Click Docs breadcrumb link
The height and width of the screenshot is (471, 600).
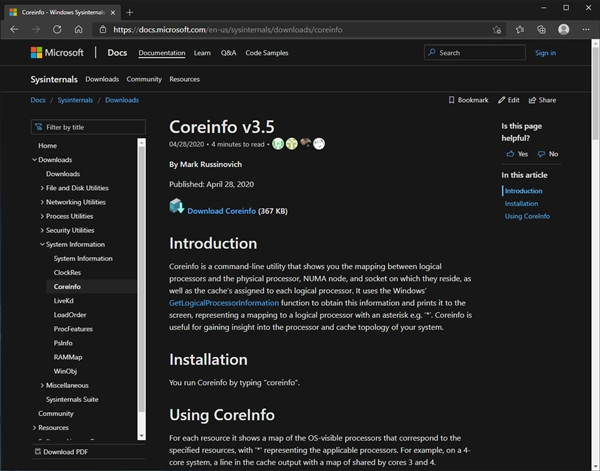38,100
